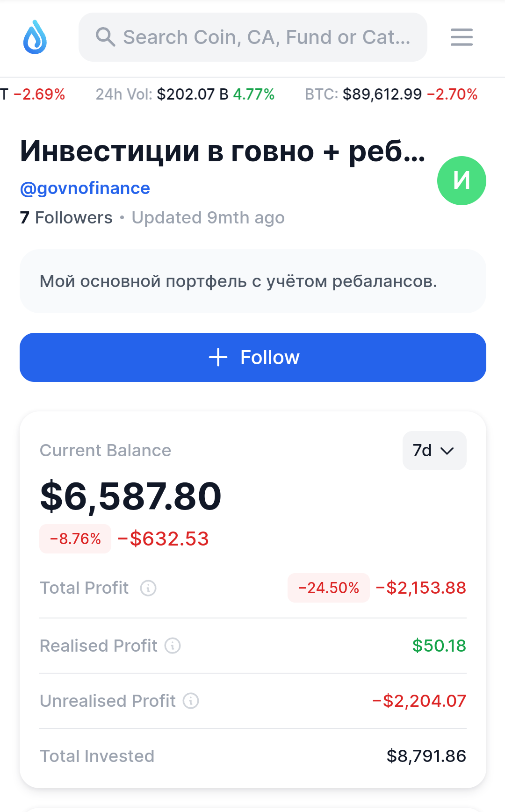Click the -24.50% total profit badge
505x812 pixels.
pos(328,588)
